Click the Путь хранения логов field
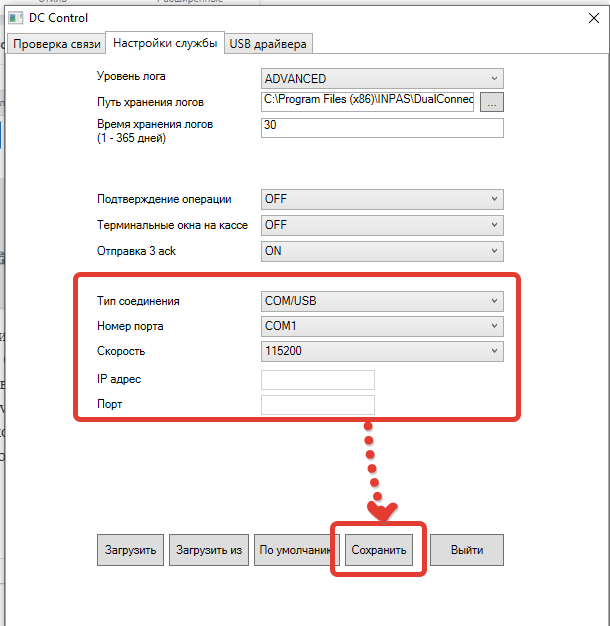 click(367, 101)
